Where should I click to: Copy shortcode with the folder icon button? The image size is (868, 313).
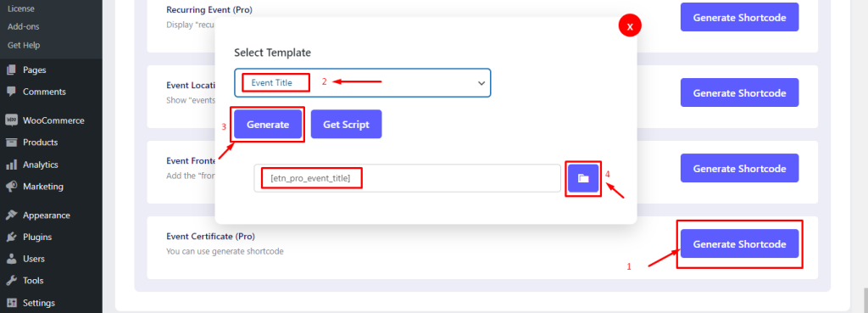tap(583, 178)
